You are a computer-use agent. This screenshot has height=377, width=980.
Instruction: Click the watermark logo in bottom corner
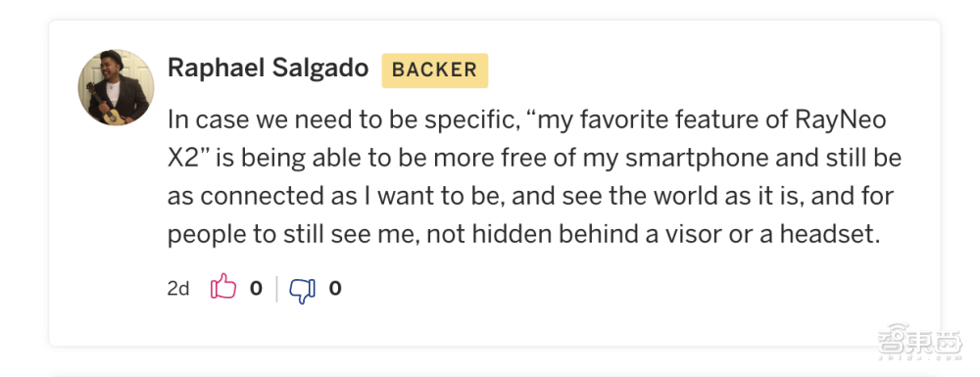919,344
